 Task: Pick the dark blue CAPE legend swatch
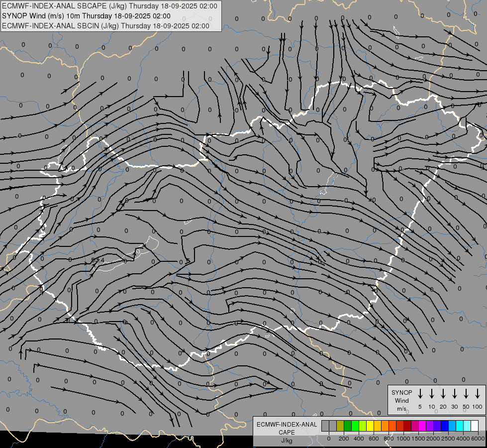445,426
